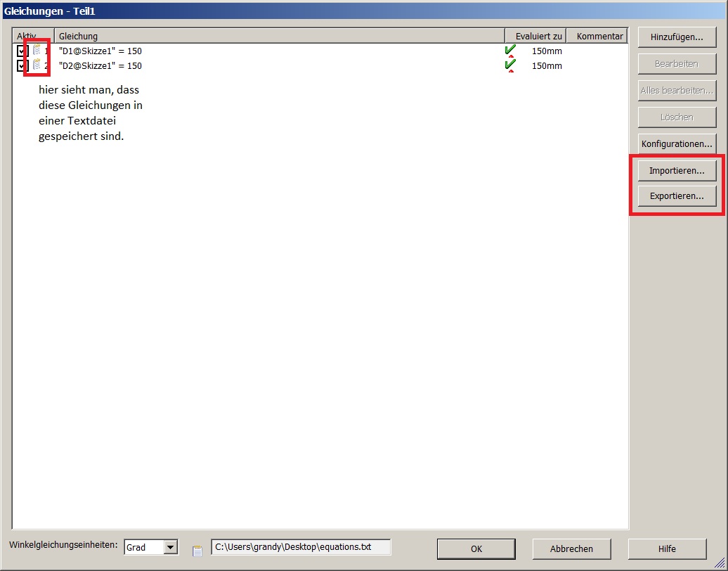Confirm the dialog with OK
Image resolution: width=728 pixels, height=571 pixels.
coord(476,548)
